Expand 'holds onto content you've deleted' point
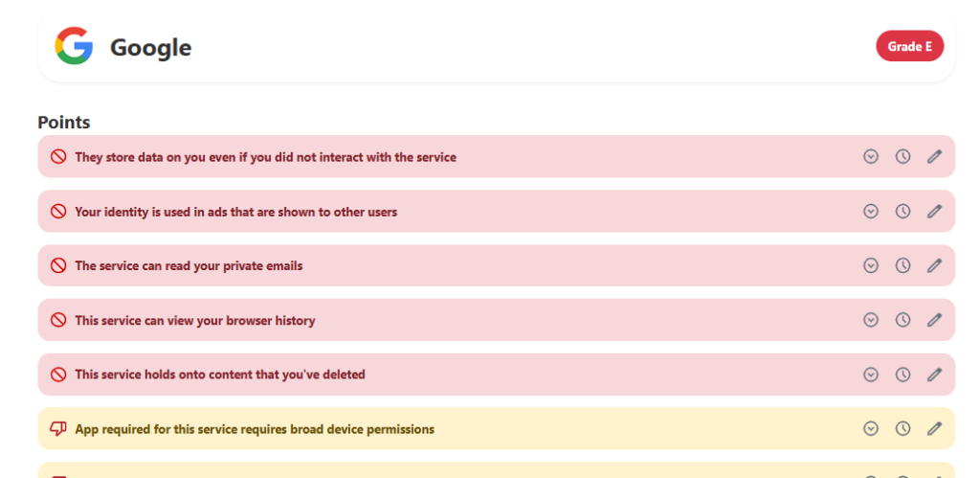 point(871,375)
